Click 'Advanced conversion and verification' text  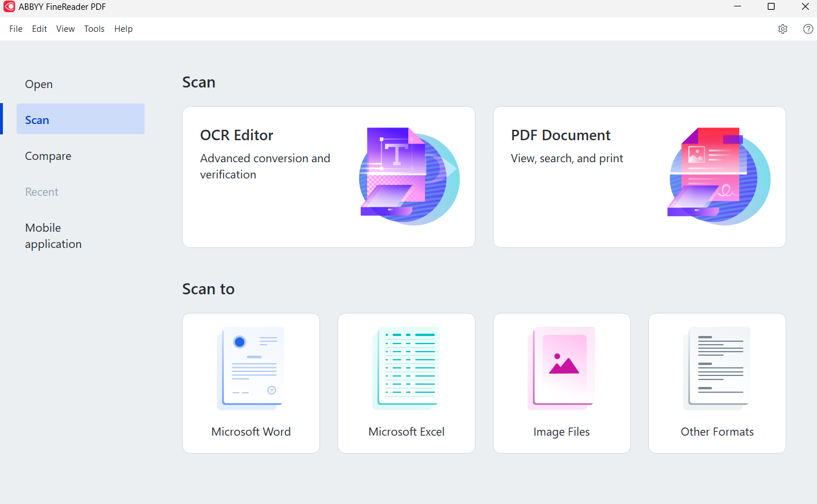click(265, 166)
